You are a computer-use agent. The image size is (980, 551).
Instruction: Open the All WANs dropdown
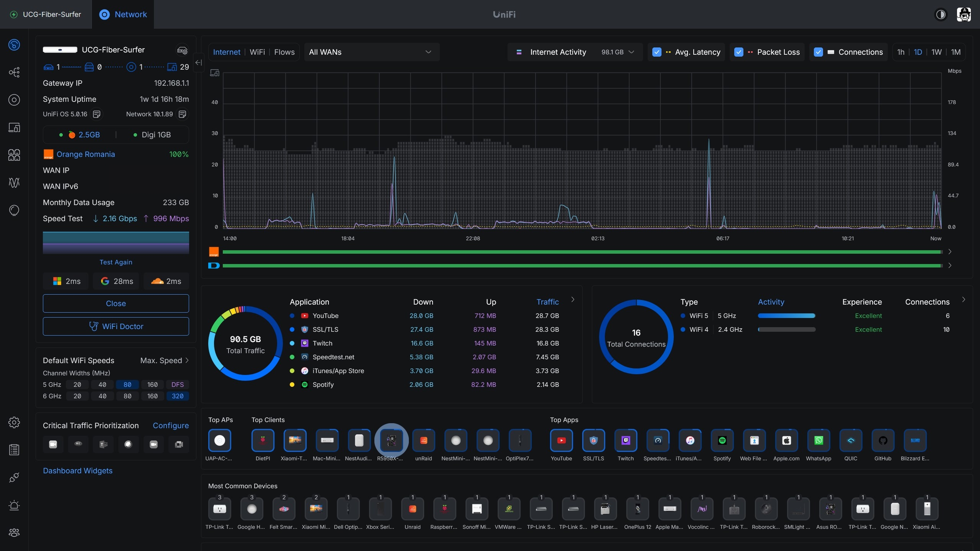tap(371, 52)
